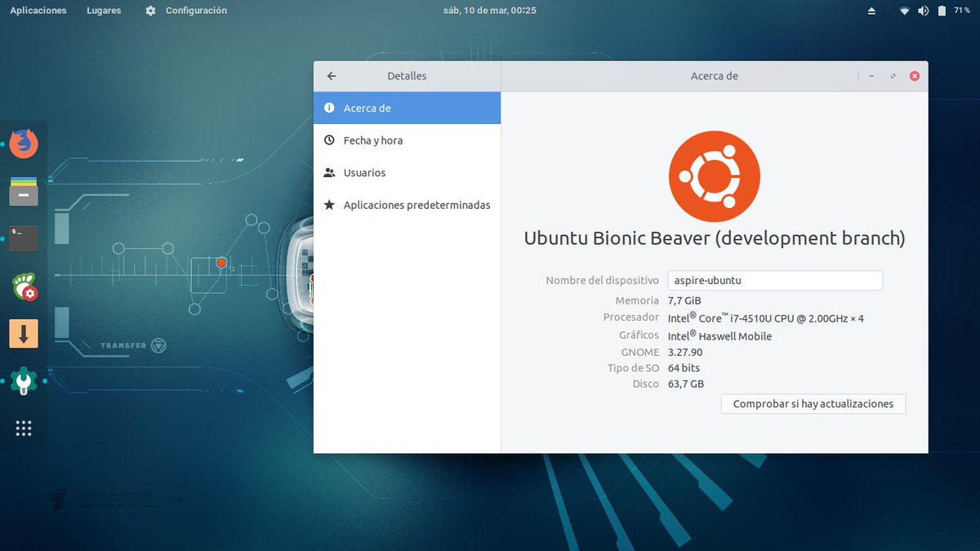Click the info icon beside Acerca de

click(x=329, y=108)
